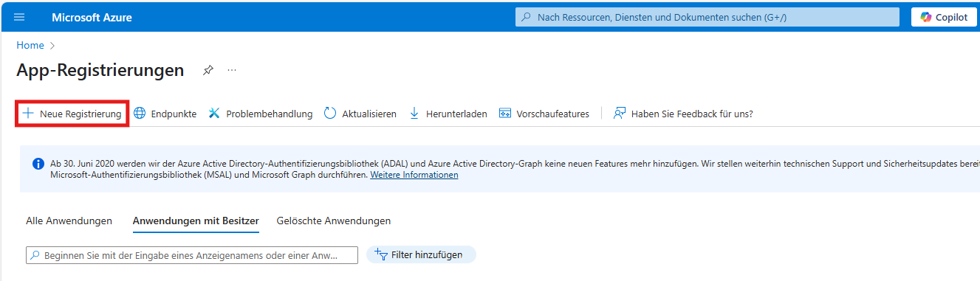
Task: Open Vorschaufeatures in the toolbar
Action: (x=545, y=114)
